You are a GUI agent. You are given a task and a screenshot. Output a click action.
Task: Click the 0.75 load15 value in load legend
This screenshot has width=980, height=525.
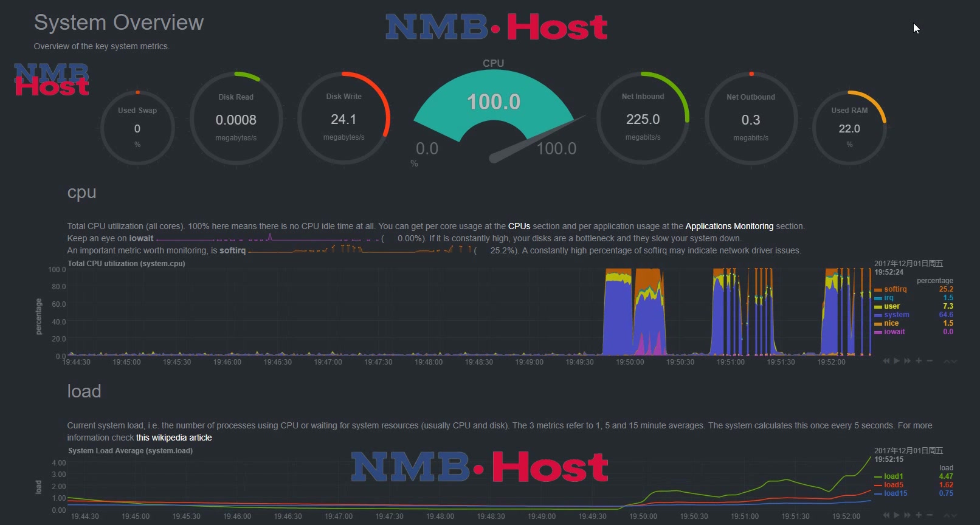click(x=946, y=493)
